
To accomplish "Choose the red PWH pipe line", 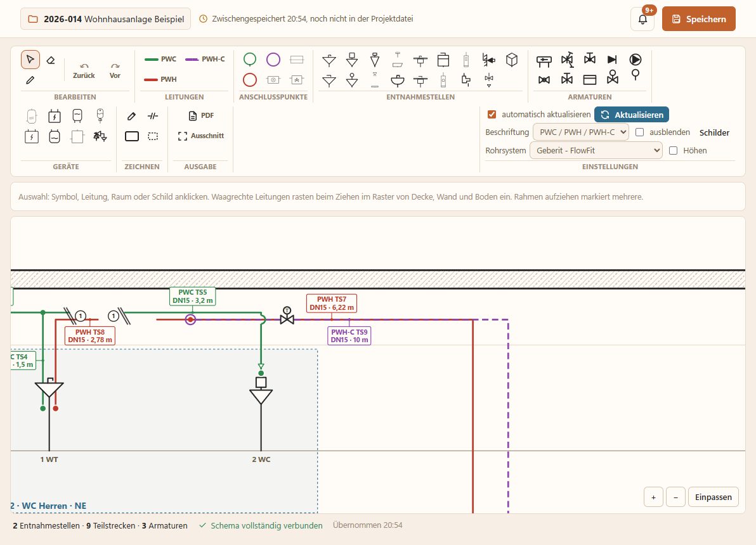I will tap(160, 79).
